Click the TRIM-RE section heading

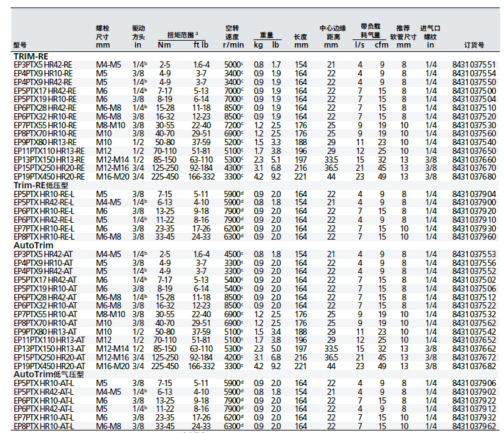point(31,56)
